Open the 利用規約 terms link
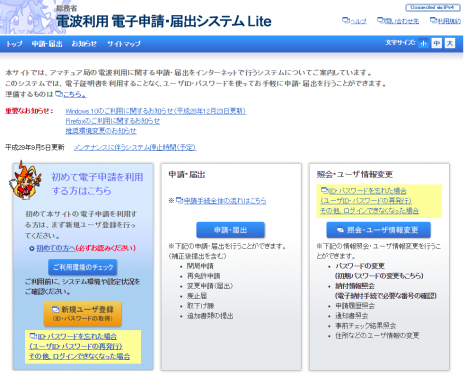Image resolution: width=467 pixels, height=375 pixels. (445, 21)
